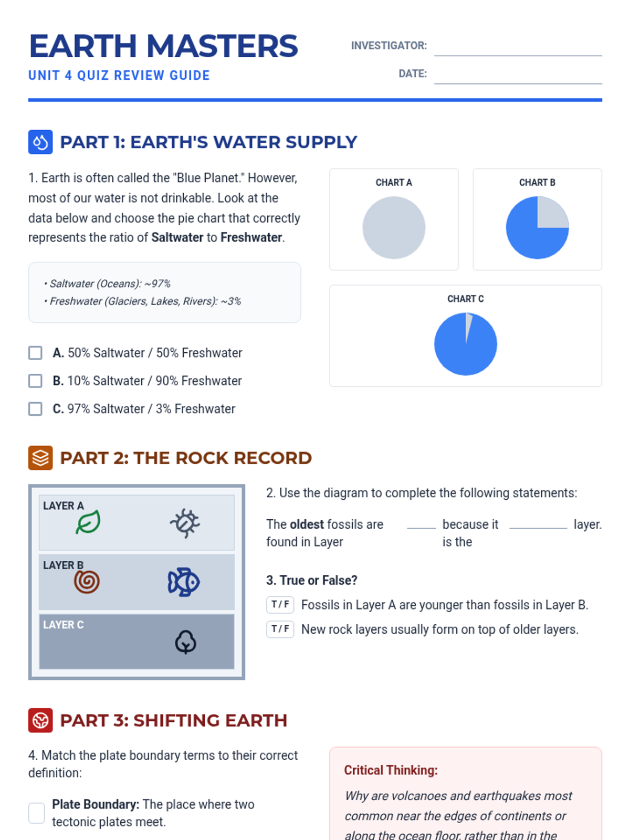Check option B 10% Saltwater / 90% Freshwater
Viewport: 630px width, 840px height.
(35, 381)
